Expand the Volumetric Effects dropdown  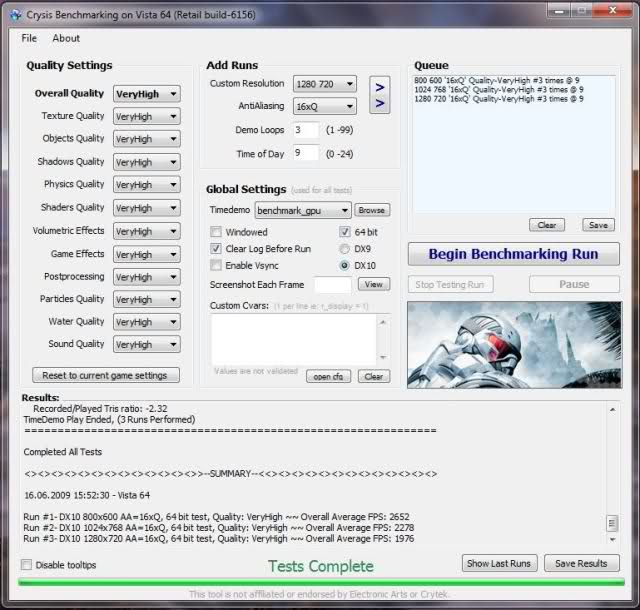[147, 231]
